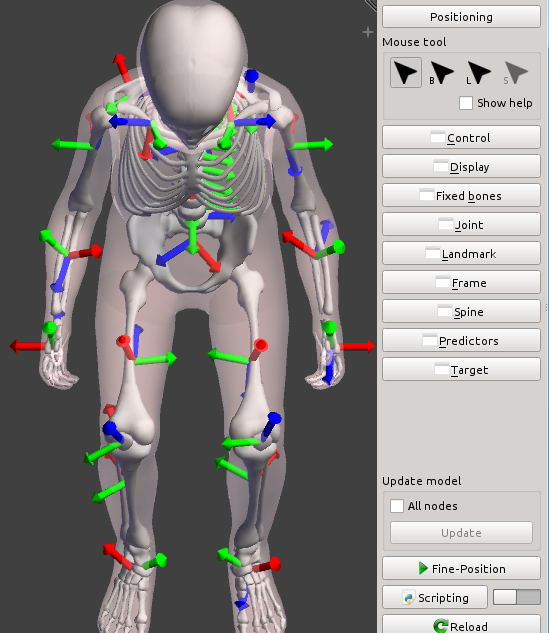Check the All nodes checkbox

(x=397, y=506)
